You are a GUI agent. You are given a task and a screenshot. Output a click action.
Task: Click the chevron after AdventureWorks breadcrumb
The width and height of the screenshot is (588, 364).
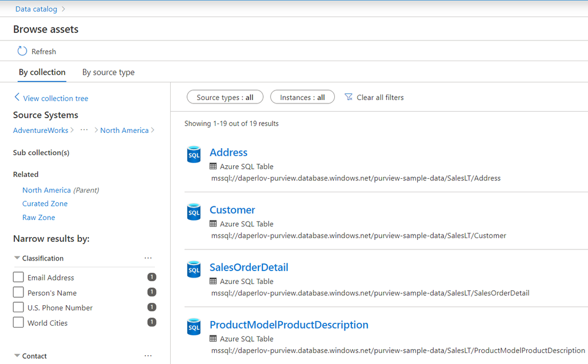coord(72,130)
